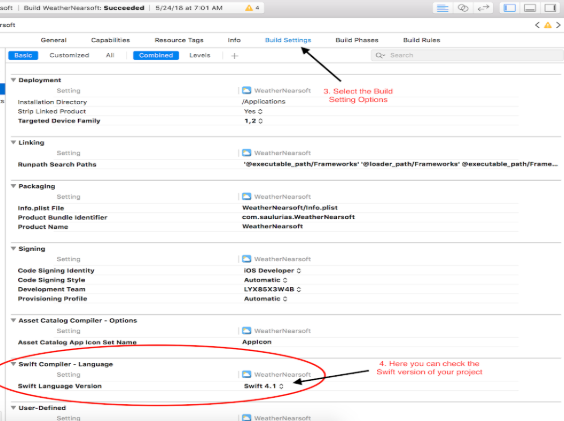
Task: Open Code Signing Style Automatic dropdown
Action: click(265, 280)
